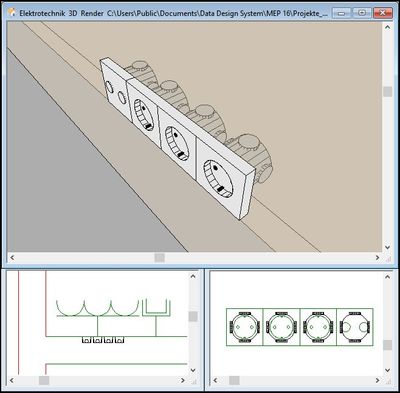Pick the triple-arc socket symbol in the schematic

[97, 308]
